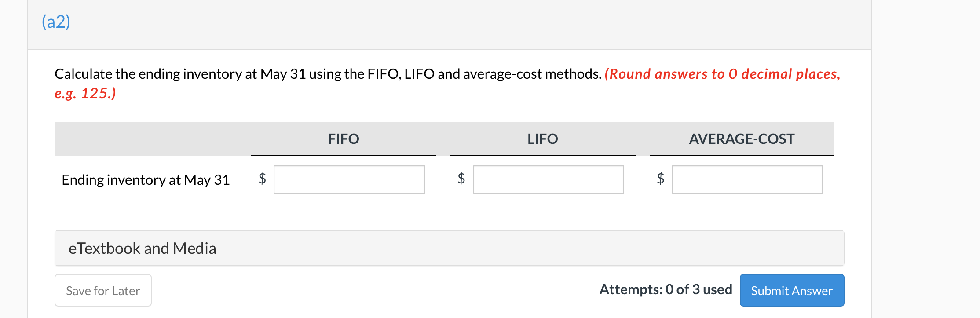This screenshot has width=980, height=318.
Task: Click the red e.g. 125.) example text
Action: point(85,93)
